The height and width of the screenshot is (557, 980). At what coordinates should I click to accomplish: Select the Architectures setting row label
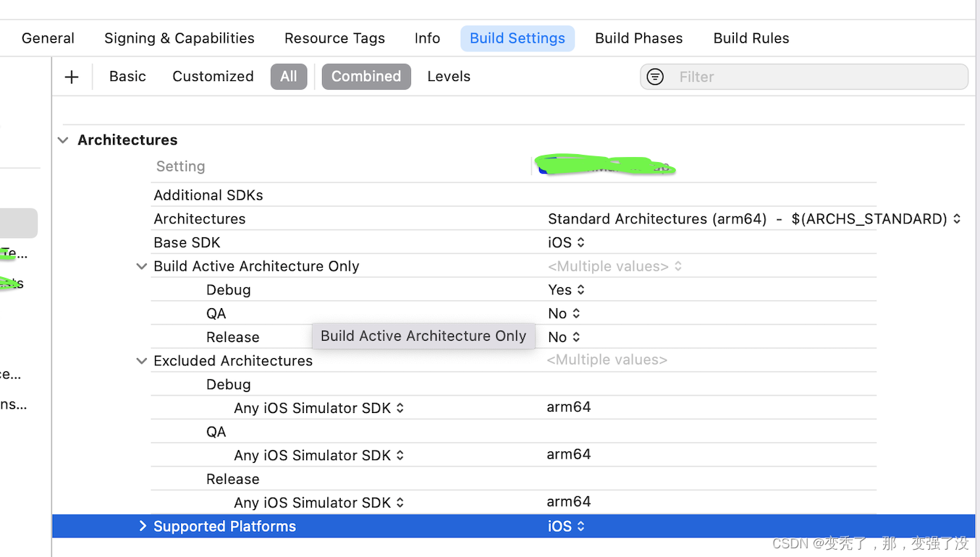tap(200, 219)
